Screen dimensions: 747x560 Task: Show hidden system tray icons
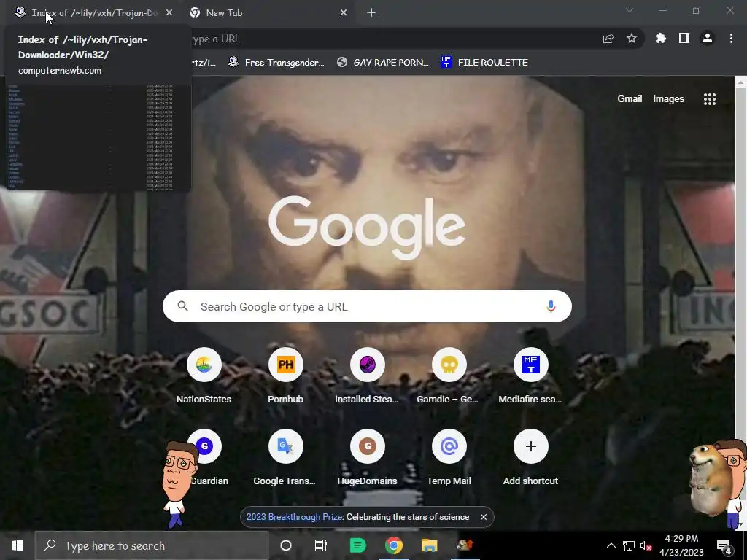coord(611,545)
